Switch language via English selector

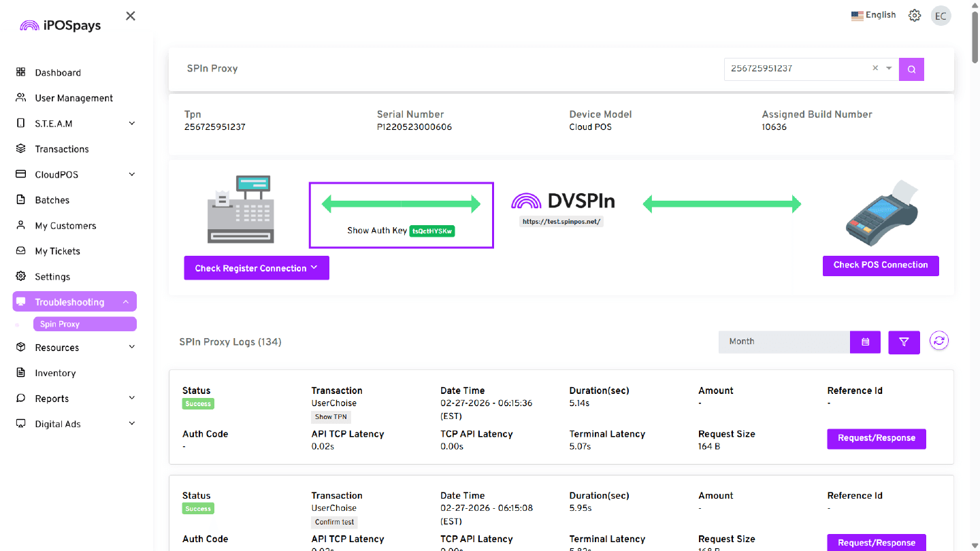pyautogui.click(x=873, y=16)
